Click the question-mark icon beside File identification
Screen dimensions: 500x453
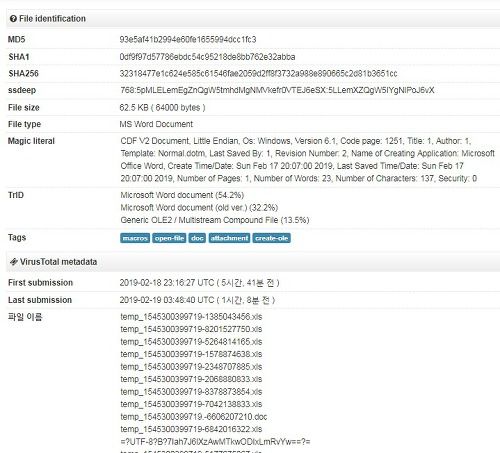tap(13, 19)
